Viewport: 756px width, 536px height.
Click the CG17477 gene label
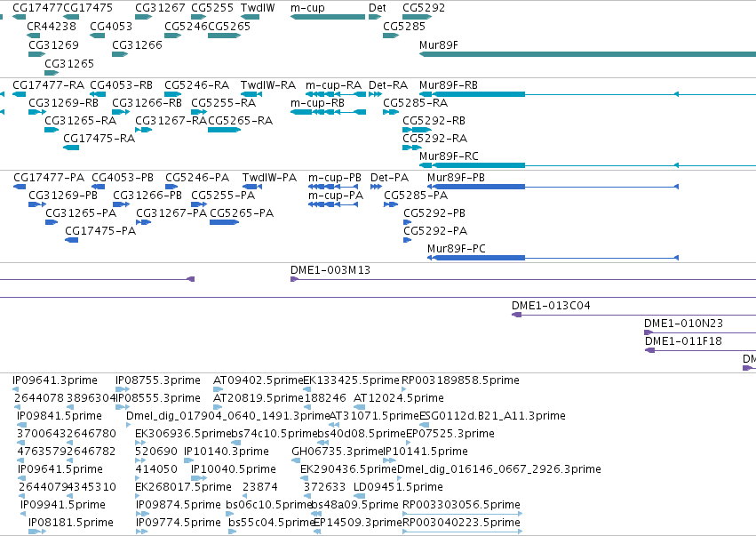coord(37,8)
